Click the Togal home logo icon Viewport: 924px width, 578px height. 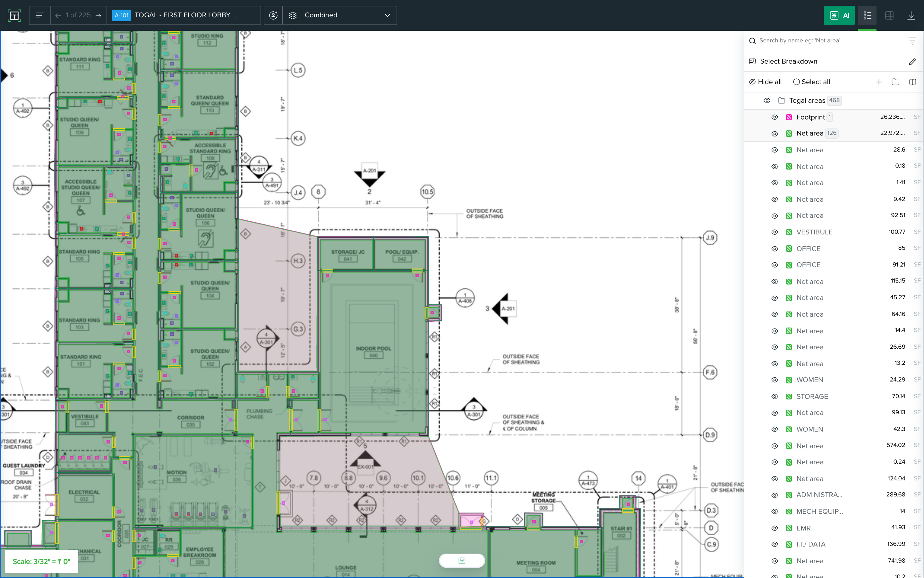click(14, 15)
